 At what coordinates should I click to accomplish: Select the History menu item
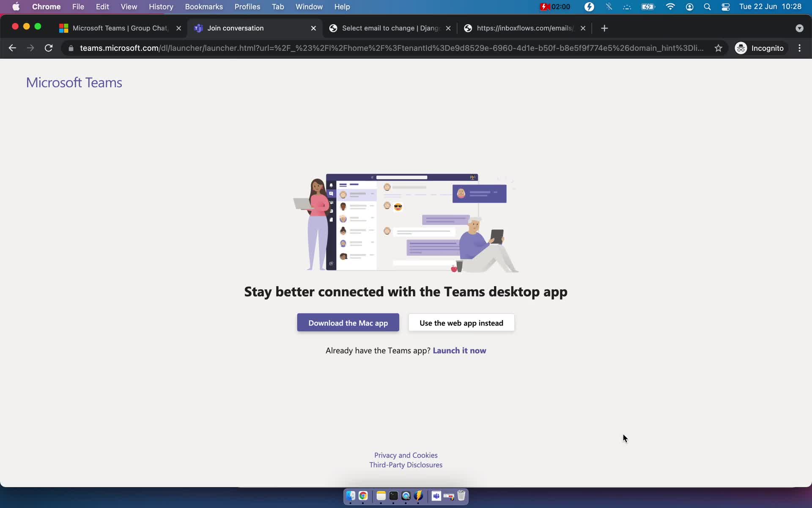tap(161, 6)
